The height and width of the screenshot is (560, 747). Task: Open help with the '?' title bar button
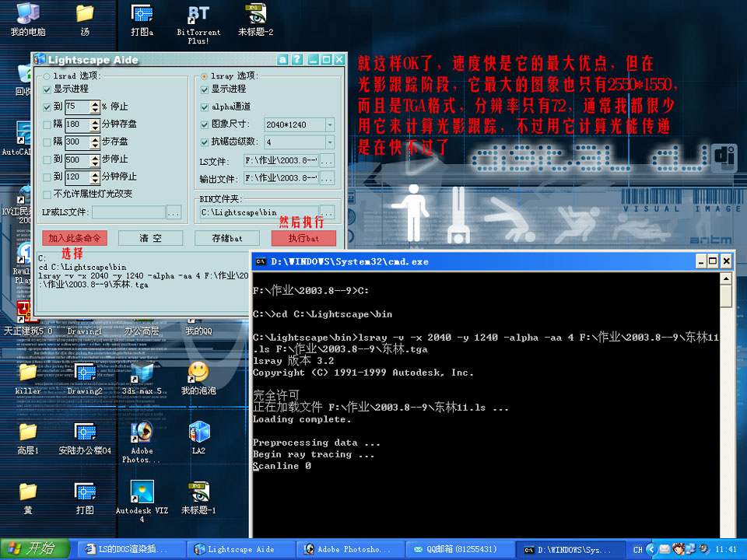point(296,60)
